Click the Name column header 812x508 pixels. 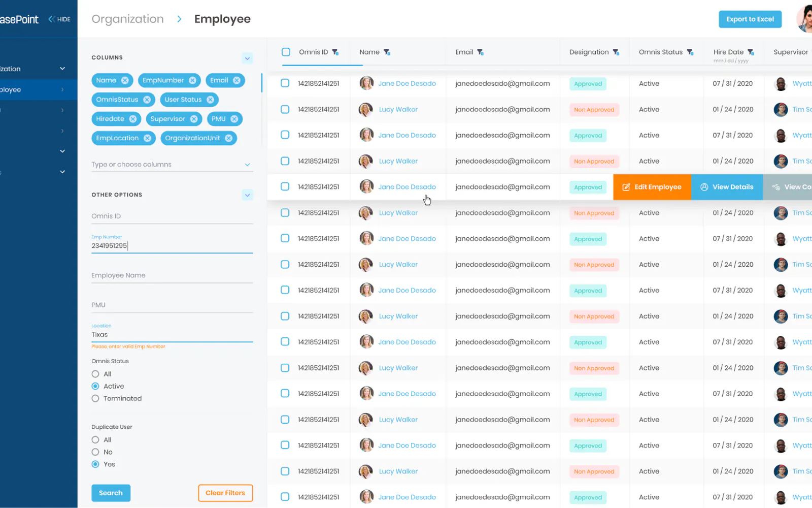click(369, 52)
